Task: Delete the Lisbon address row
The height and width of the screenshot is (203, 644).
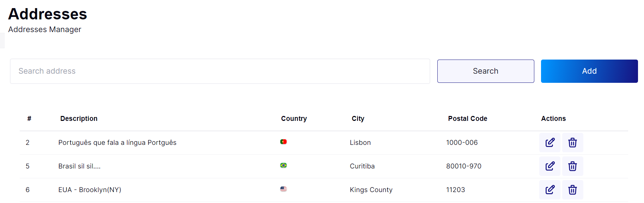Action: [572, 142]
